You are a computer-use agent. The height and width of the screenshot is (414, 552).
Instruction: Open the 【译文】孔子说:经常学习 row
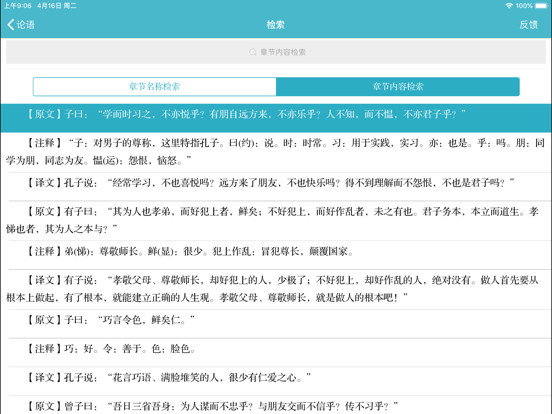click(x=276, y=186)
